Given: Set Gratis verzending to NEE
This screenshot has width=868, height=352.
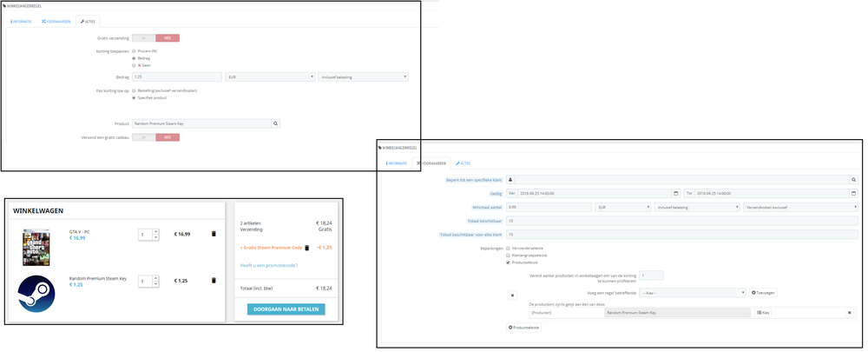Looking at the screenshot, I should pos(168,38).
